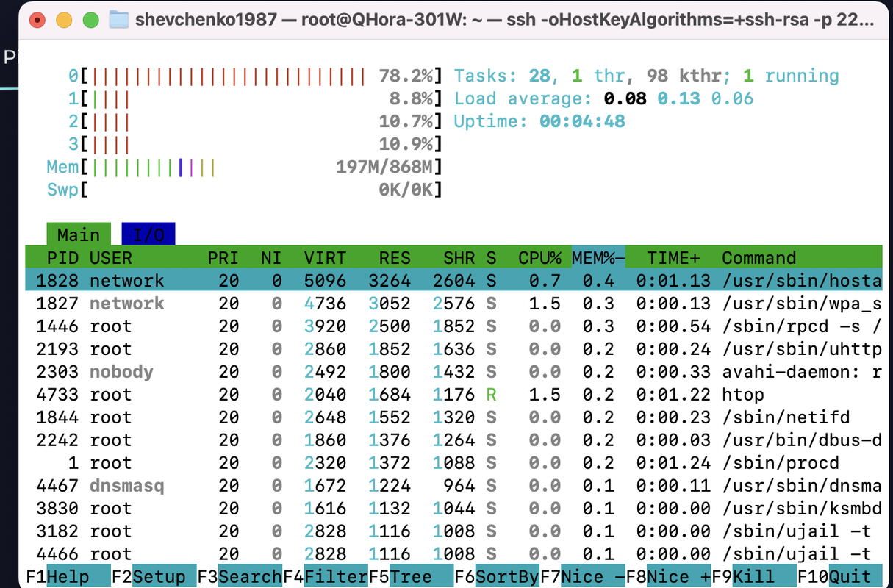The height and width of the screenshot is (588, 893).
Task: Sort by Command column header
Action: pyautogui.click(x=759, y=257)
